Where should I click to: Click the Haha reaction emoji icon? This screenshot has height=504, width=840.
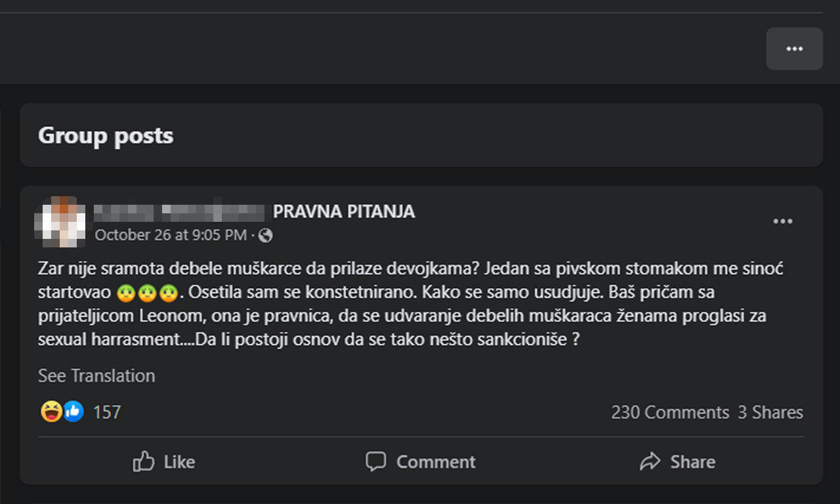click(51, 411)
